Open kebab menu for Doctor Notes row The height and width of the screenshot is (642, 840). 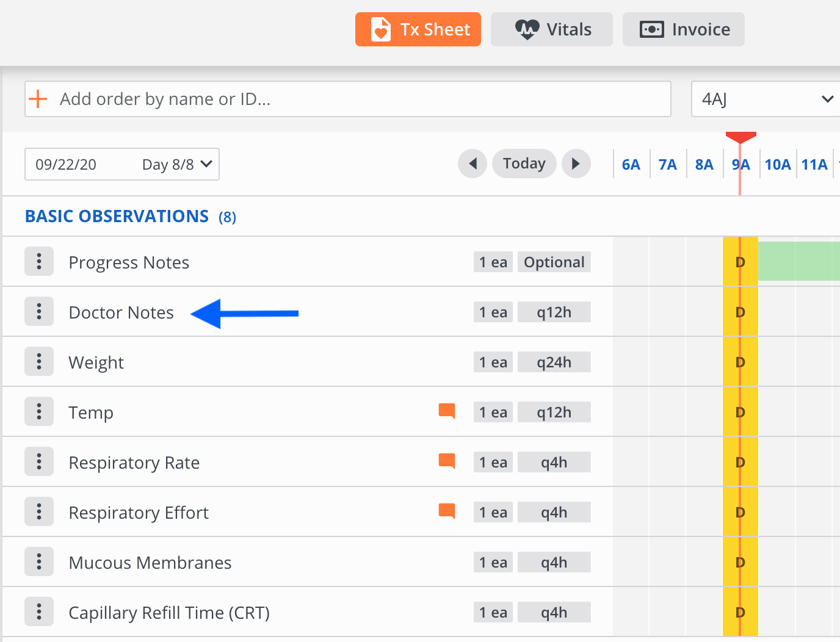point(39,312)
